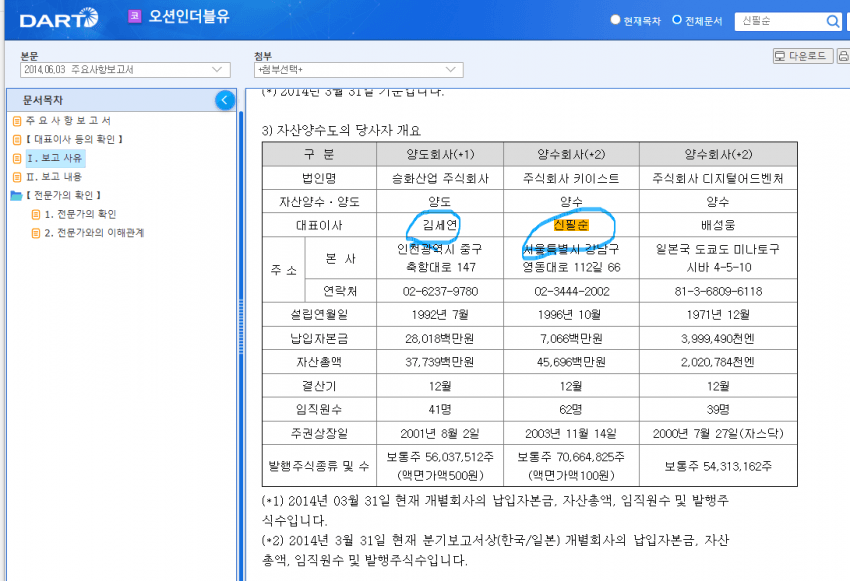Click the 대표이사 name 배성웅
This screenshot has height=581, width=850.
(x=718, y=225)
